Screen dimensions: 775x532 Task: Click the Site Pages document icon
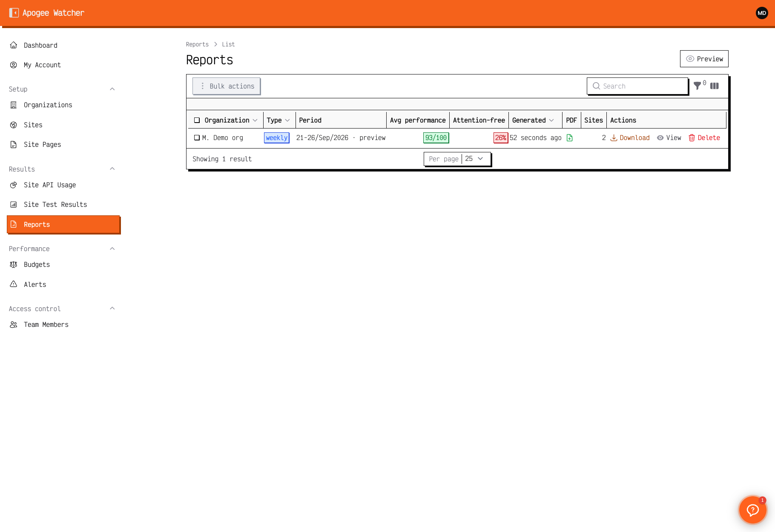pyautogui.click(x=14, y=145)
